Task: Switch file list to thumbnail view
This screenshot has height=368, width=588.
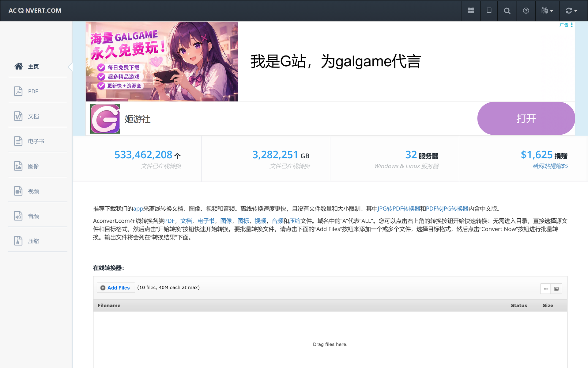Action: [x=556, y=289]
